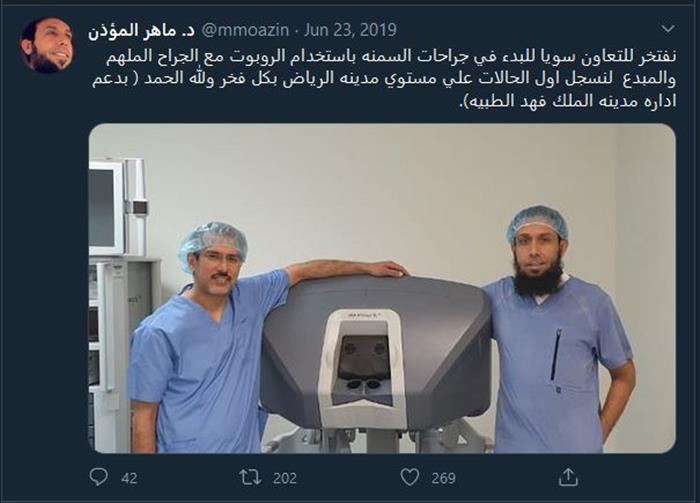
Task: Click the @mmoazin handle
Action: click(x=246, y=30)
